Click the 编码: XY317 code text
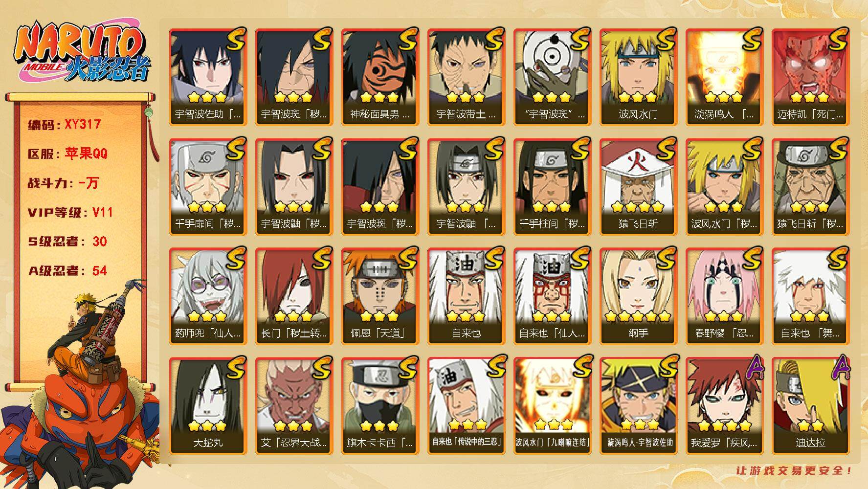Viewport: 868px width, 489px height. pos(65,124)
